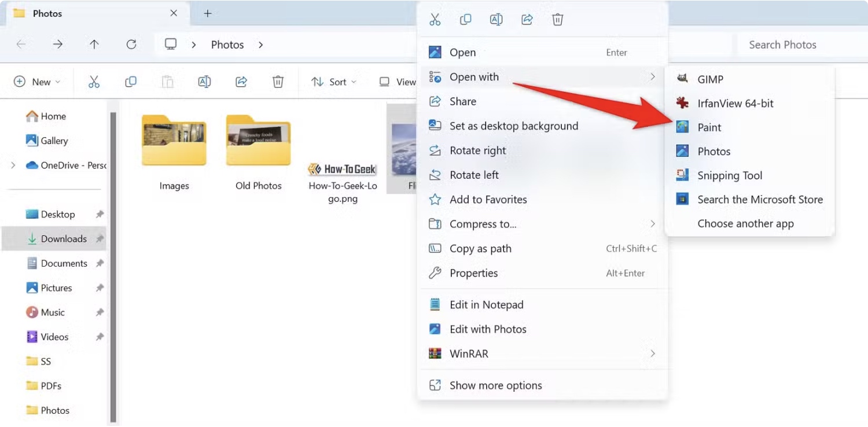Click the Cut scissors in Explorer toolbar
Image resolution: width=868 pixels, height=427 pixels.
[x=94, y=82]
